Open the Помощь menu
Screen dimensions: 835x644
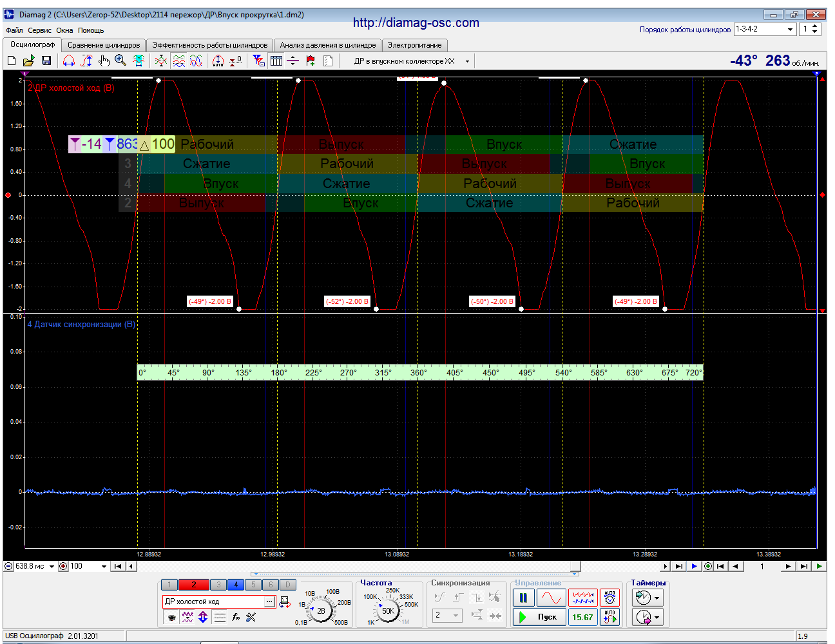91,30
